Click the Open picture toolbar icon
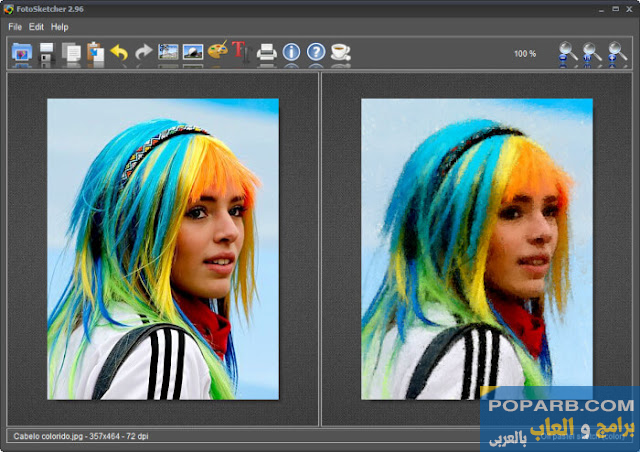640x452 pixels. pos(21,53)
